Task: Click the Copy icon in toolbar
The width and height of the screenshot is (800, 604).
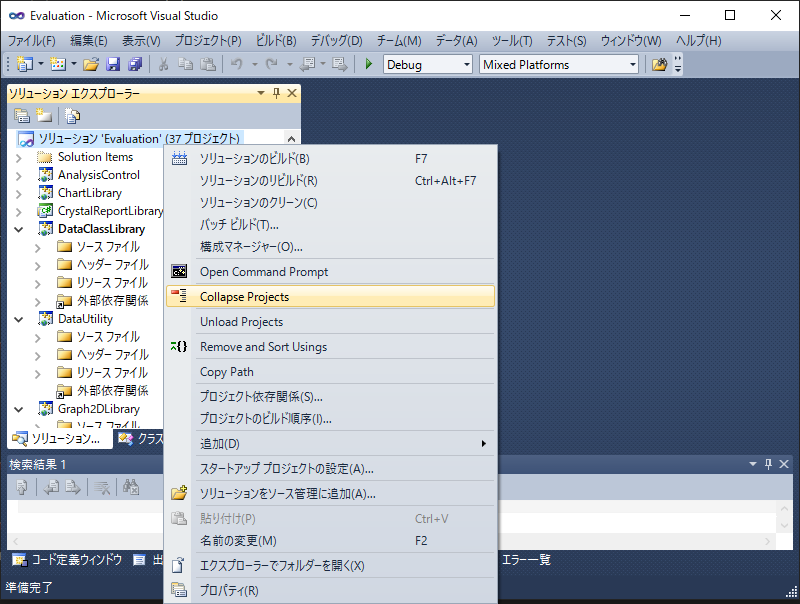Action: click(185, 64)
